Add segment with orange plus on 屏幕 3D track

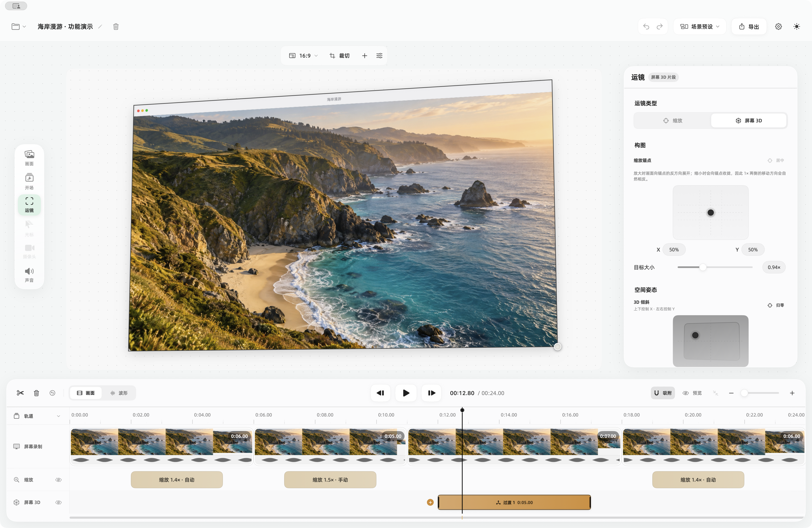pos(430,502)
